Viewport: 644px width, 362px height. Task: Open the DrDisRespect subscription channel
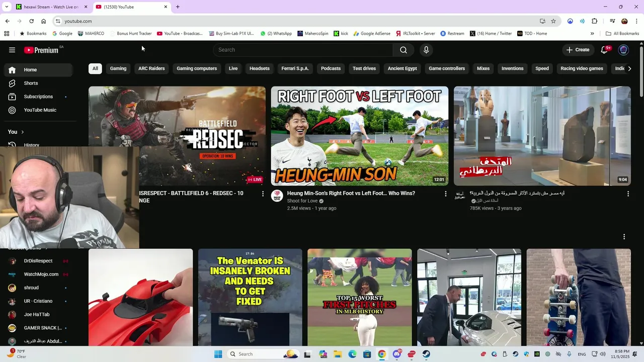(x=38, y=261)
